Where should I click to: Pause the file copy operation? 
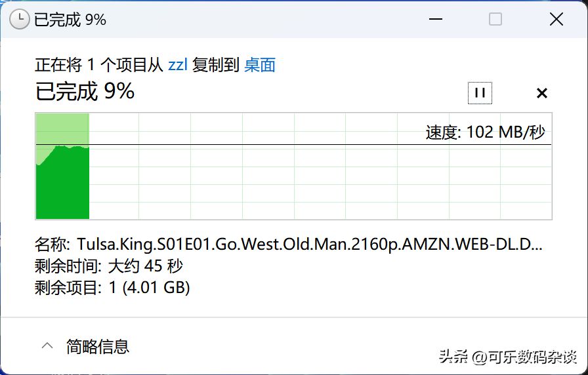click(x=480, y=93)
